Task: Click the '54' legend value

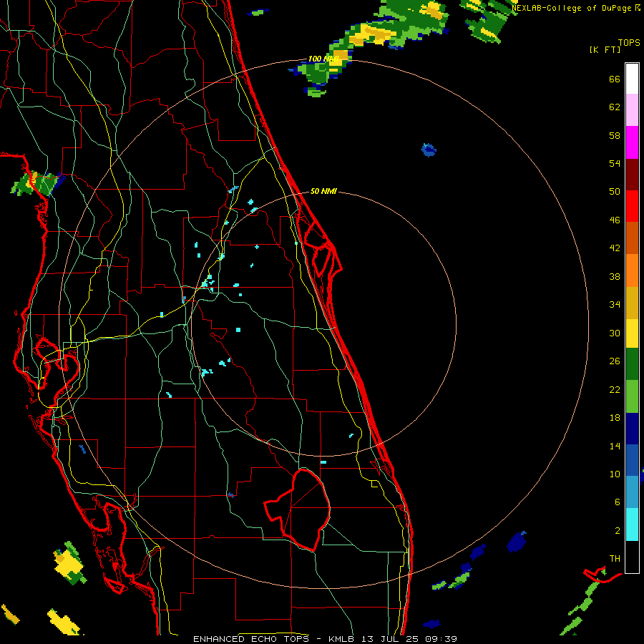Action: 615,163
